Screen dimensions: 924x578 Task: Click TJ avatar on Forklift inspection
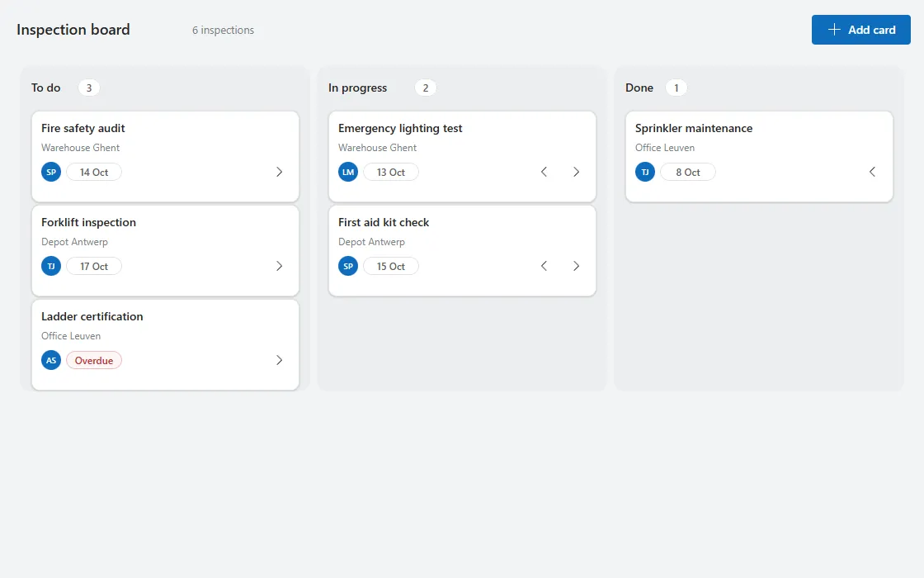(x=51, y=266)
